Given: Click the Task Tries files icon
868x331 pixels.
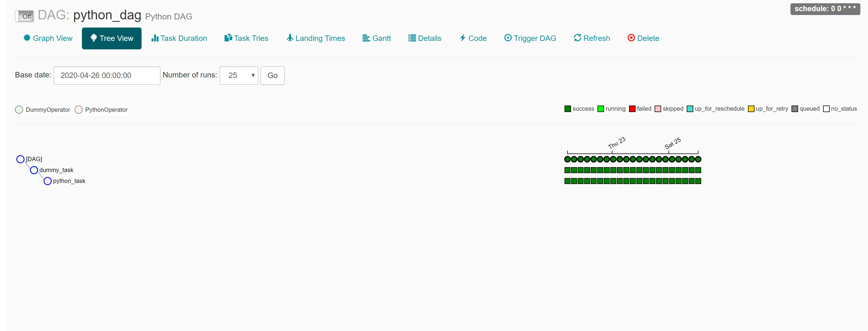Looking at the screenshot, I should pos(228,38).
